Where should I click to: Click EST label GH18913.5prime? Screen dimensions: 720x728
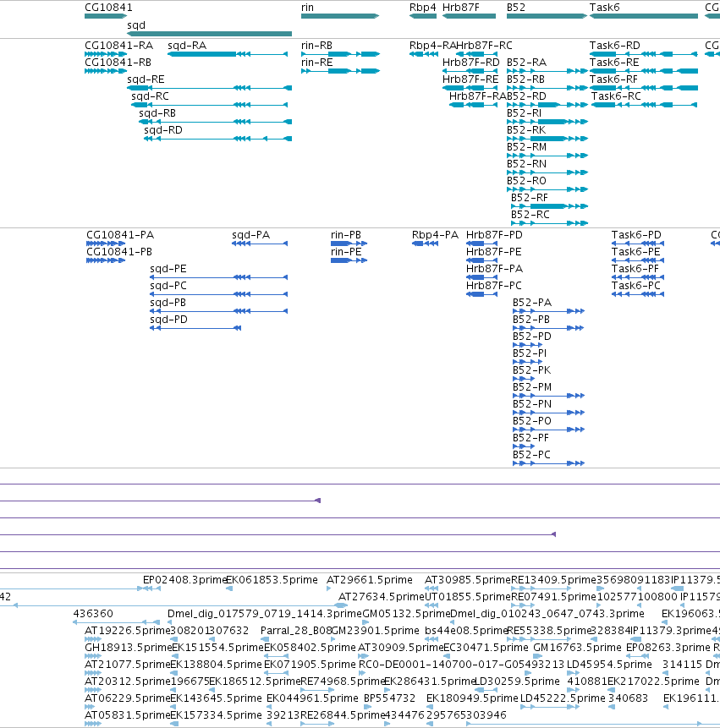tap(128, 647)
